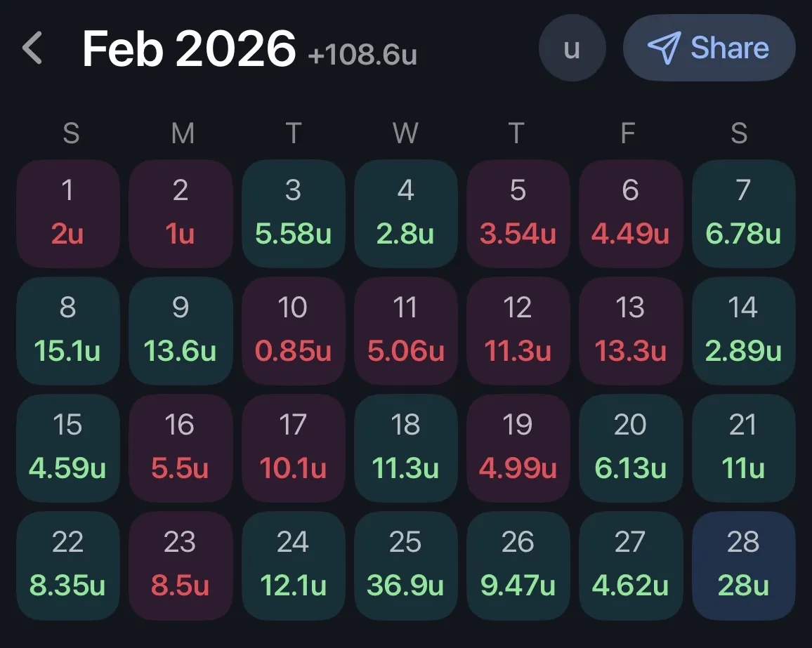This screenshot has width=812, height=648.
Task: Select Feb 28 showing 28u
Action: (743, 565)
